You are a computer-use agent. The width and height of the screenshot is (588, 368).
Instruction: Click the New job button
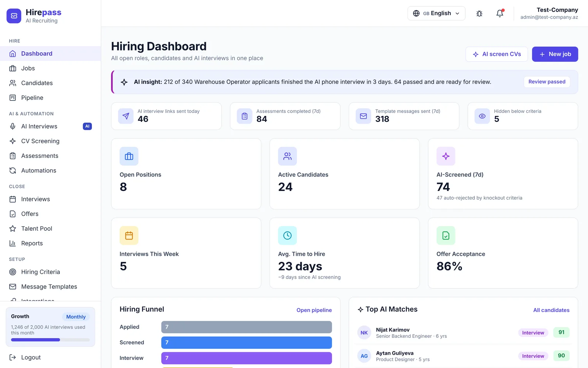(555, 54)
